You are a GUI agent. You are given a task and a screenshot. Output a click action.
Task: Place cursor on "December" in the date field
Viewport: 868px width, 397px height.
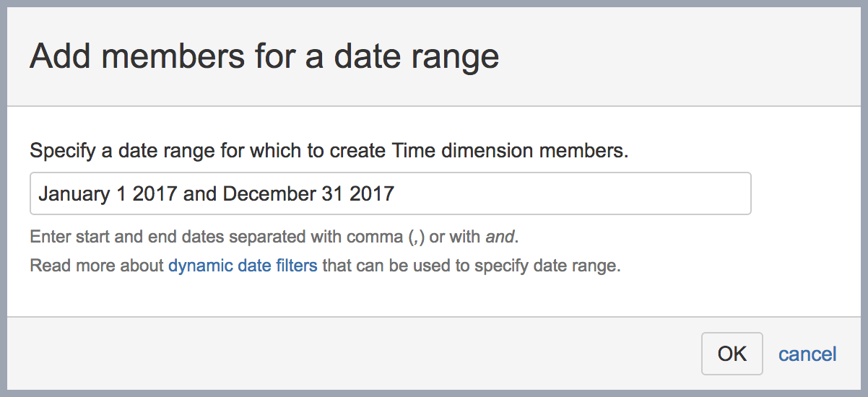[264, 193]
